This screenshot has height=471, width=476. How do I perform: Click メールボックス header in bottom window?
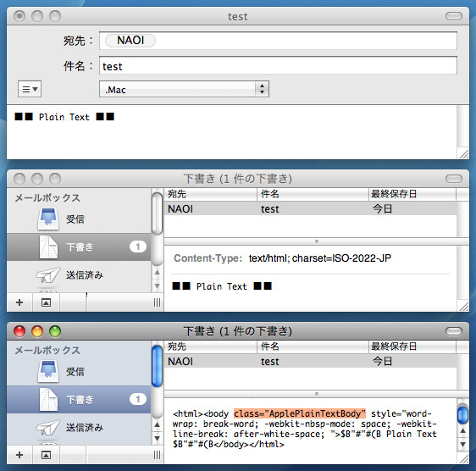(x=47, y=351)
